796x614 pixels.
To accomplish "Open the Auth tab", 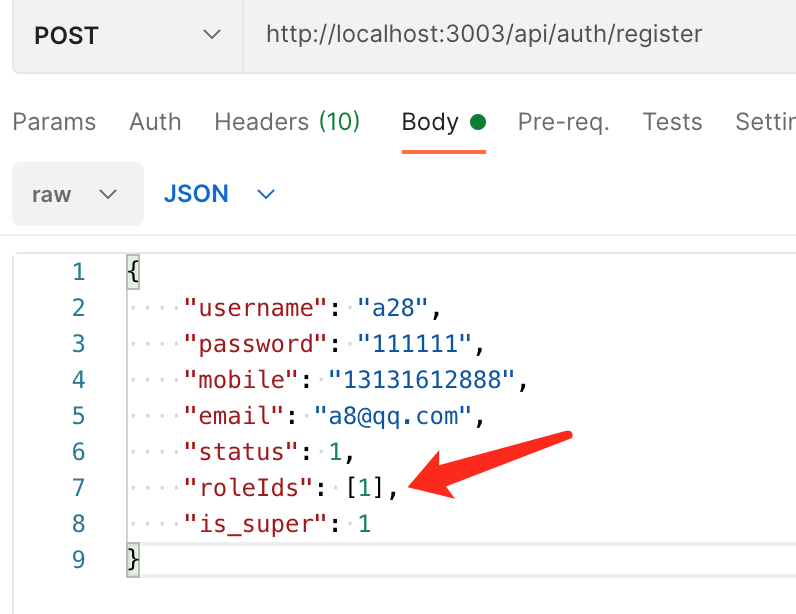I will (155, 122).
